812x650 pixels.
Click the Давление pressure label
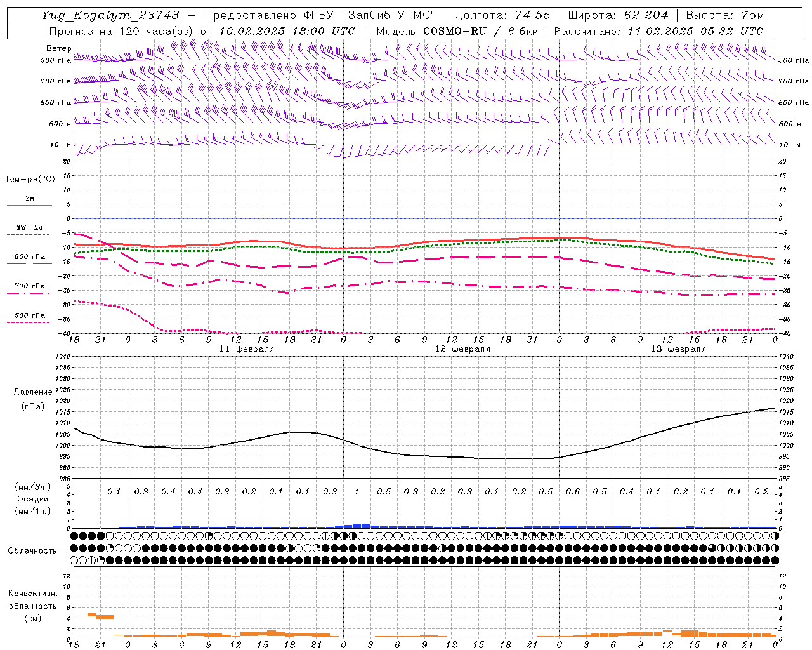click(33, 392)
